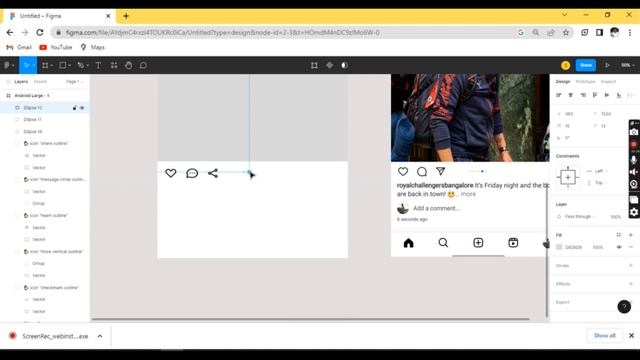
Task: Click the Create Component icon
Action: [329, 65]
